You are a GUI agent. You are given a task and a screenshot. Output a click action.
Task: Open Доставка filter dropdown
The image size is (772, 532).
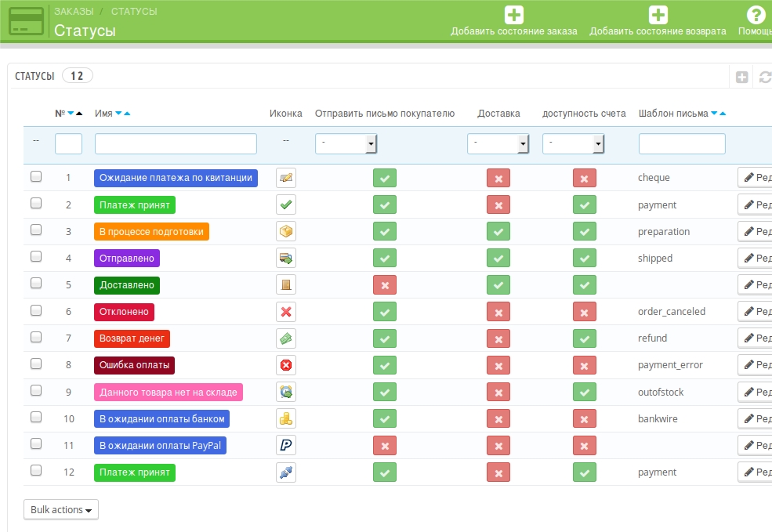click(498, 143)
